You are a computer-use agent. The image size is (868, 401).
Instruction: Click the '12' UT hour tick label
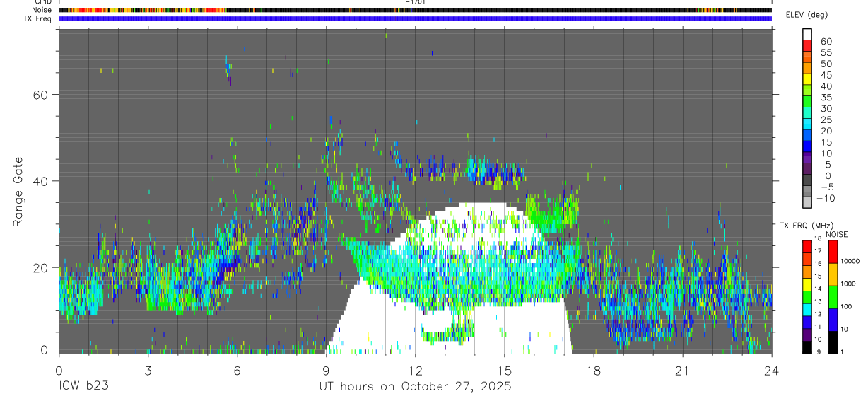click(415, 371)
